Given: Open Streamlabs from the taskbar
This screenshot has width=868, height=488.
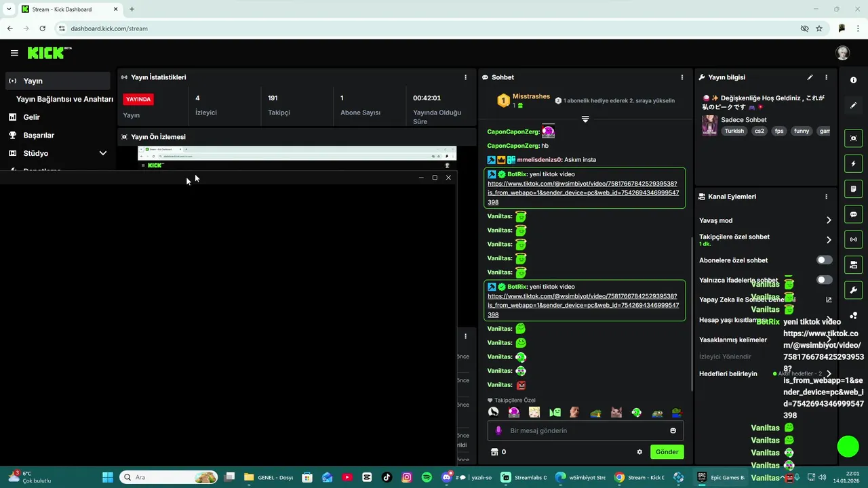Looking at the screenshot, I should pos(524,477).
